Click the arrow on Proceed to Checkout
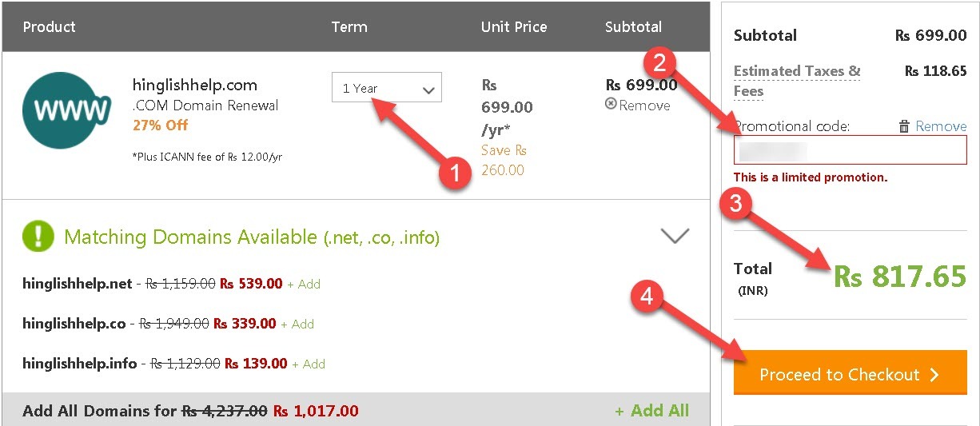Screen dimensions: 980x426 935,375
